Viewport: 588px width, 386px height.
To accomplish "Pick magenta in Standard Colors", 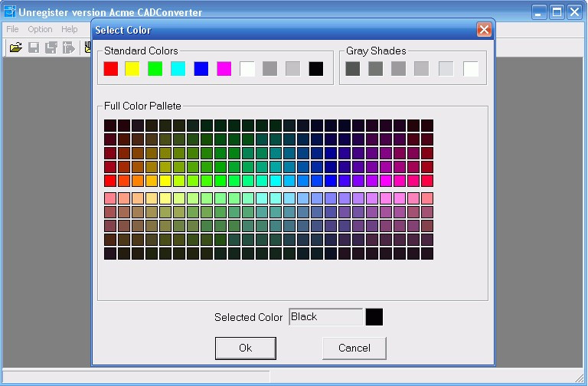I will click(224, 69).
